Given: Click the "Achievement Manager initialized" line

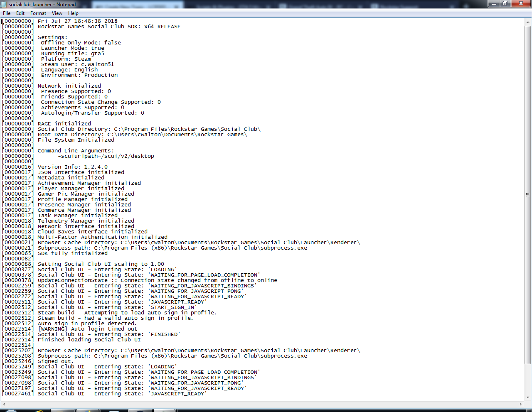Looking at the screenshot, I should pyautogui.click(x=89, y=183).
